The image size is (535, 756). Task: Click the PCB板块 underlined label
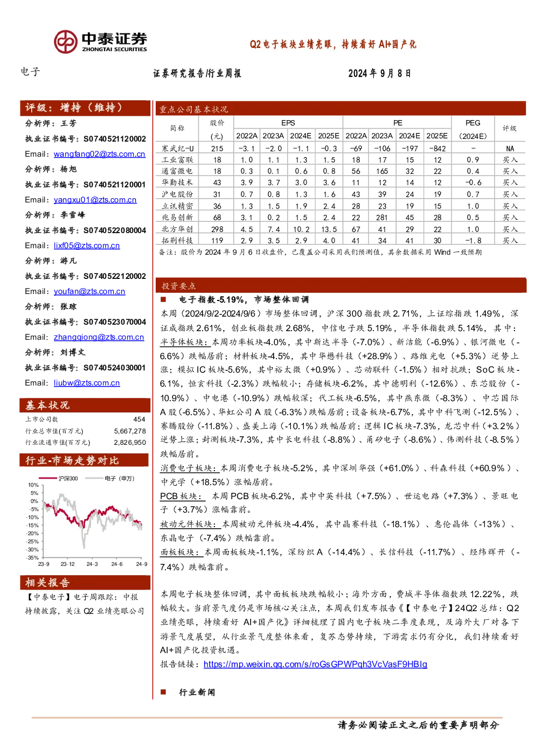pyautogui.click(x=182, y=496)
